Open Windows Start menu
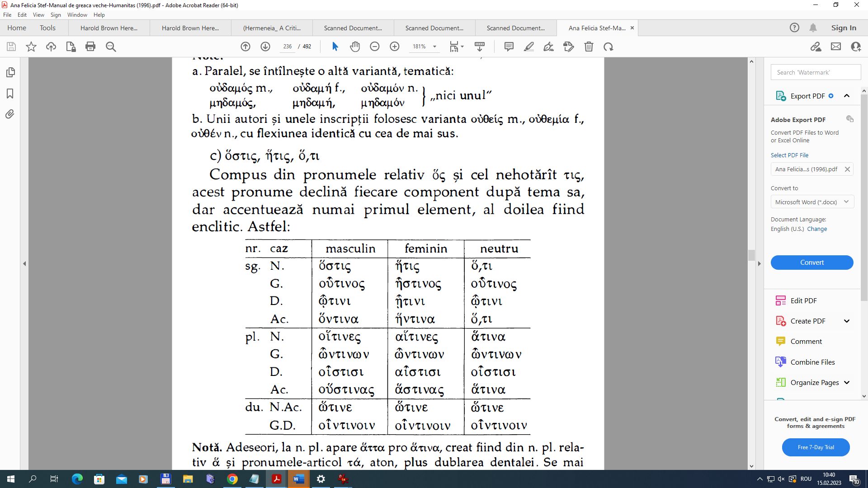This screenshot has height=488, width=868. [11, 479]
